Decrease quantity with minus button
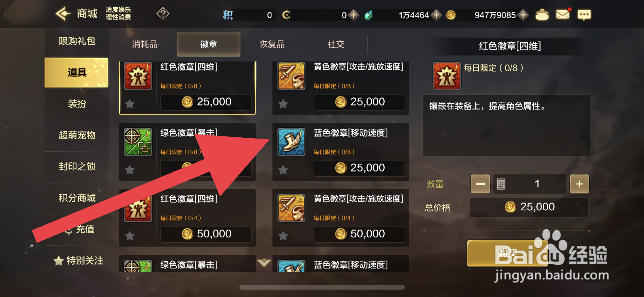 480,184
